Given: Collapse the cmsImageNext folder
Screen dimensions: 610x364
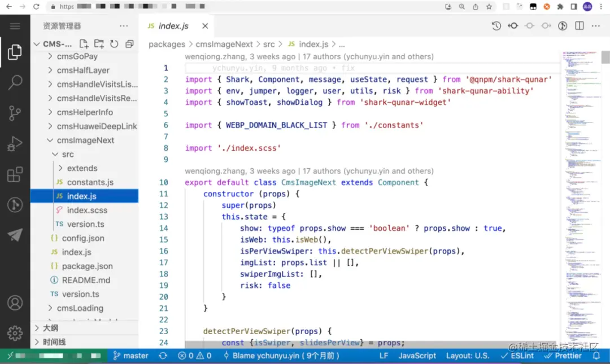Looking at the screenshot, I should pos(84,141).
